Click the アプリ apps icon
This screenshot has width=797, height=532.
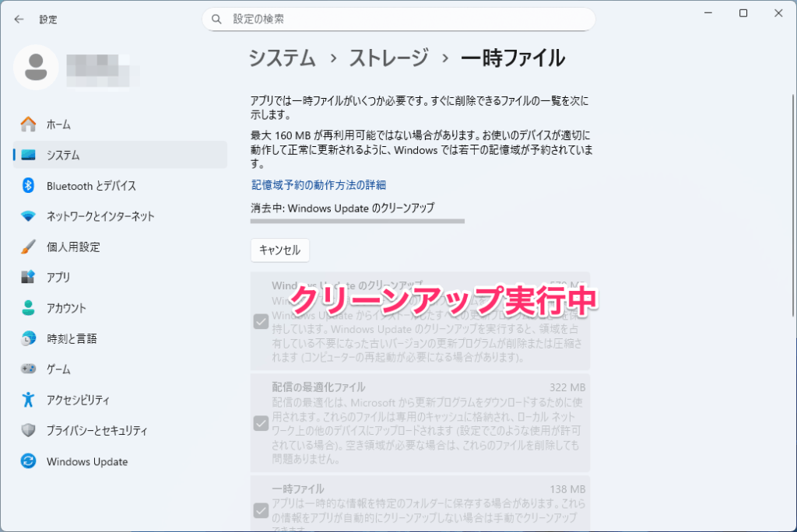pos(29,277)
